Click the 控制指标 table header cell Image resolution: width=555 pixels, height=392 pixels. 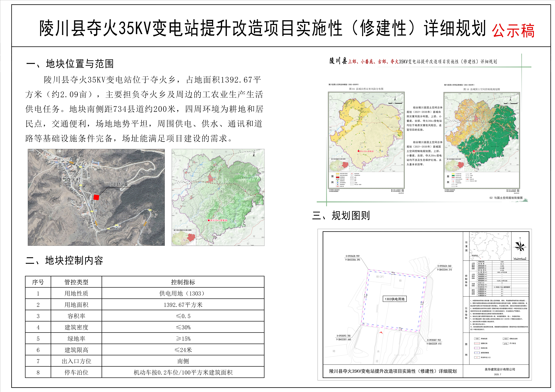pos(183,282)
